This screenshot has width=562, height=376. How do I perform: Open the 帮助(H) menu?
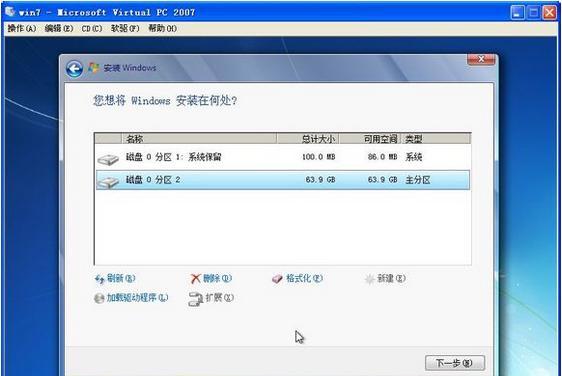click(x=163, y=28)
